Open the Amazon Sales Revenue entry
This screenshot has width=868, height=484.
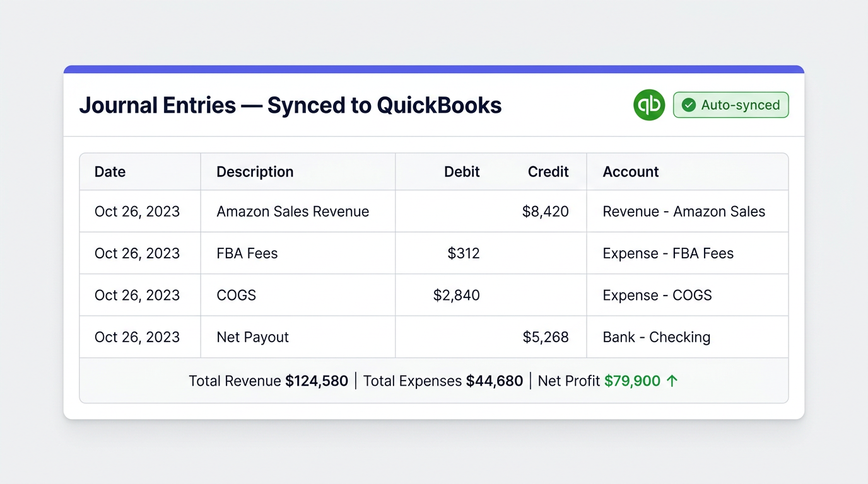[293, 211]
